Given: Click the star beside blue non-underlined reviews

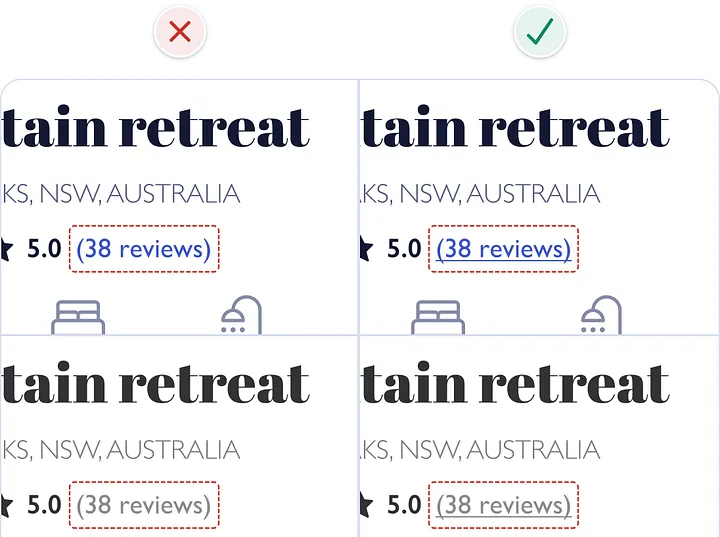Looking at the screenshot, I should coord(6,249).
